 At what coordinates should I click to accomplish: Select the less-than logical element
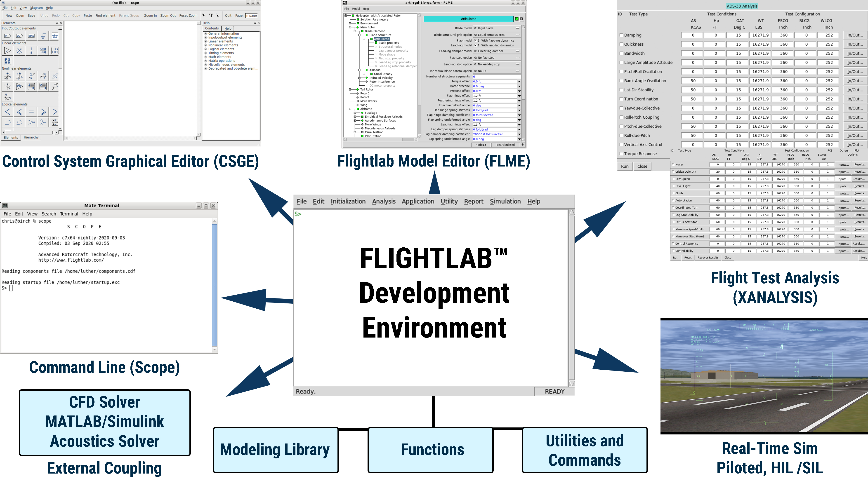(7, 112)
